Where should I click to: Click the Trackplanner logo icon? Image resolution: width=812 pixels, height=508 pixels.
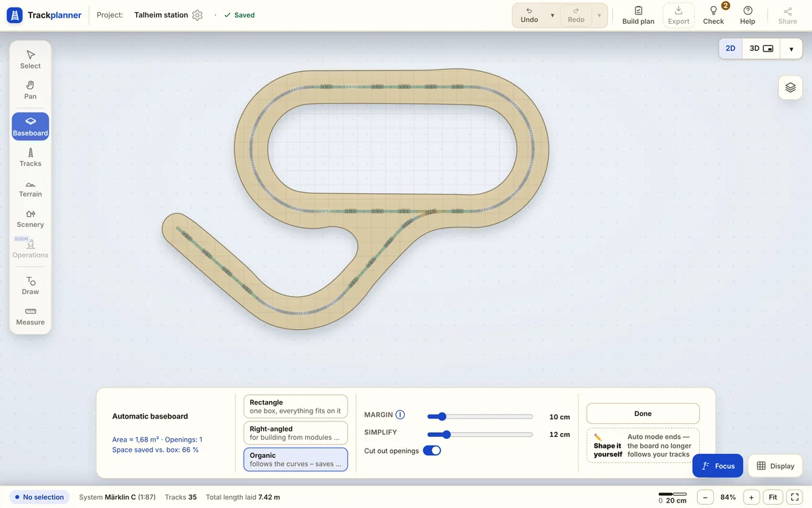(15, 15)
